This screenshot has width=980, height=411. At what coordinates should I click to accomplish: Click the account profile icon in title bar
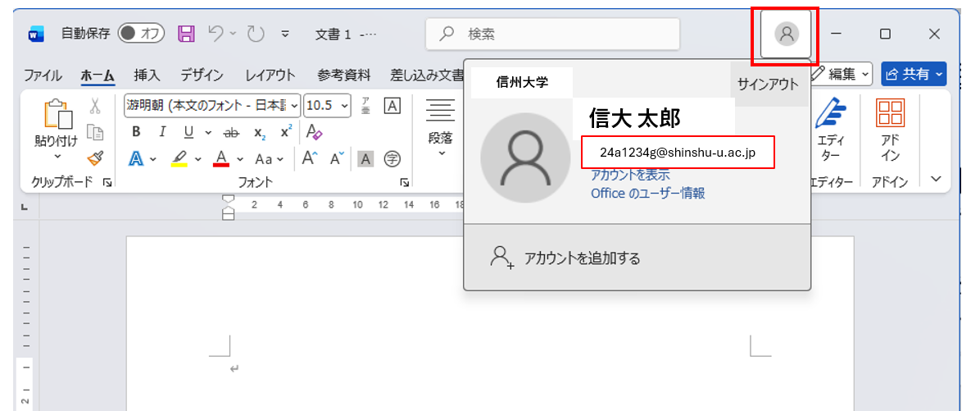point(786,34)
